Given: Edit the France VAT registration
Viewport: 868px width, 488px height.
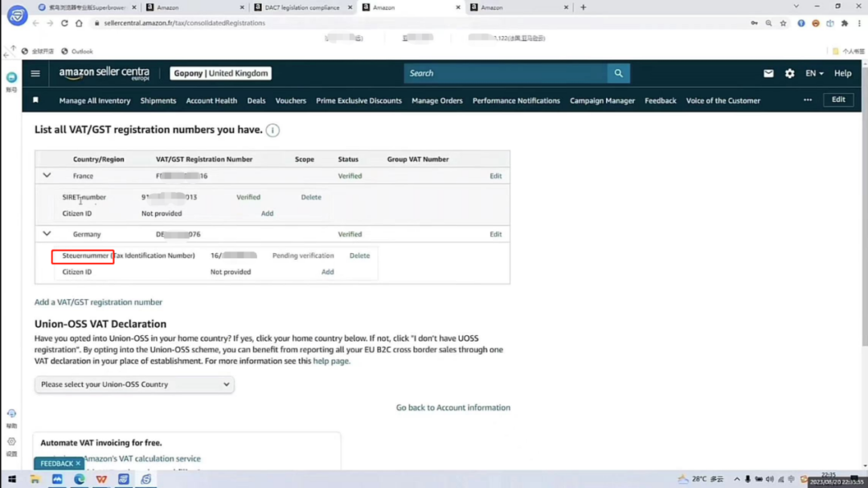Looking at the screenshot, I should (495, 176).
